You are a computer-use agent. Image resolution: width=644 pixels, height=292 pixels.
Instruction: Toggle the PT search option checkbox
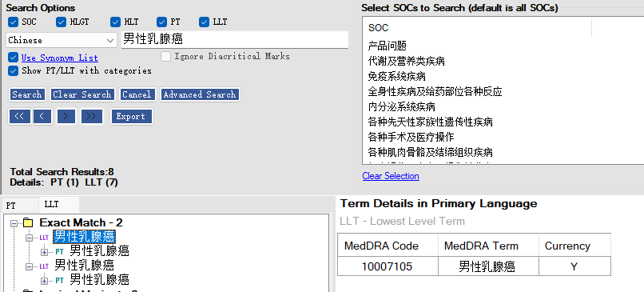click(162, 22)
